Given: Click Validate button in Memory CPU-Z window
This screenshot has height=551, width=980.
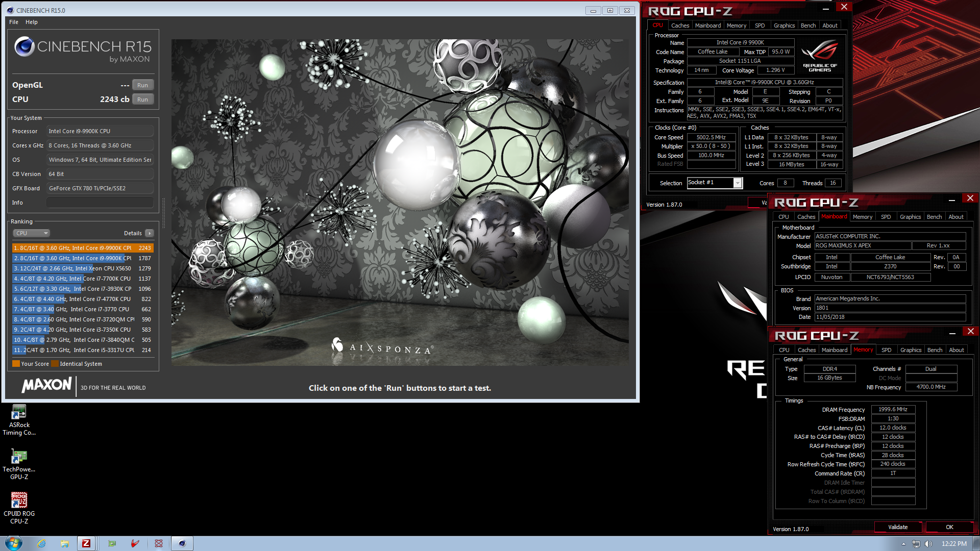Looking at the screenshot, I should pos(898,527).
